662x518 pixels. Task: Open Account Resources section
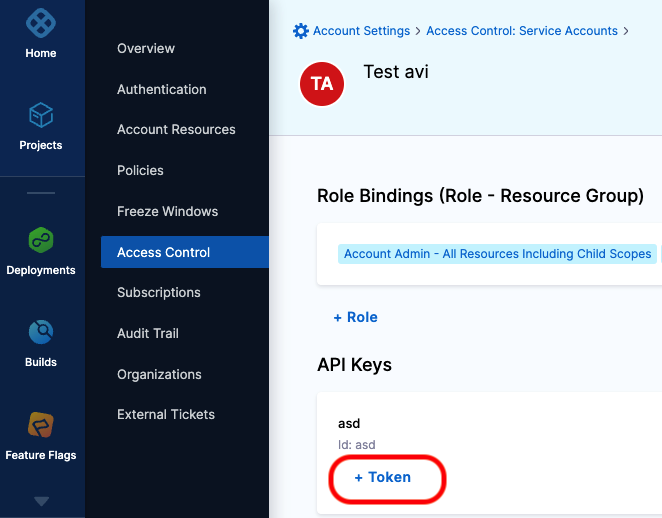tap(176, 129)
